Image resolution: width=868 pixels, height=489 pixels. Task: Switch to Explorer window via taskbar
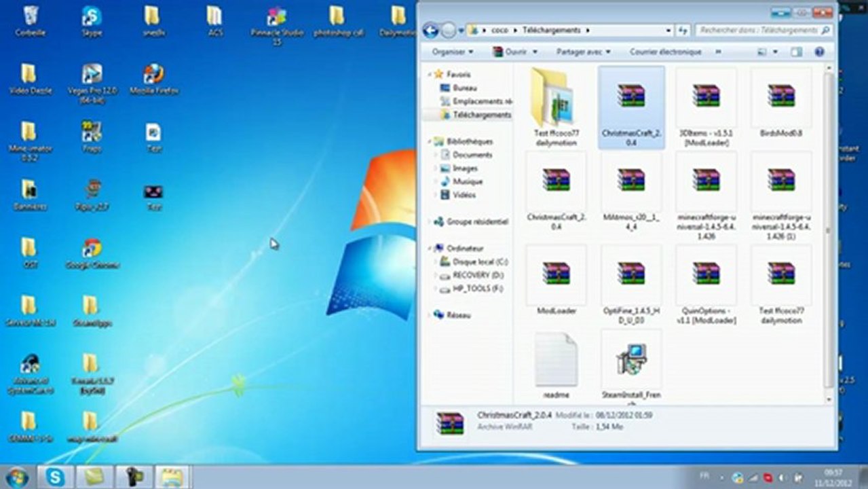pyautogui.click(x=172, y=477)
